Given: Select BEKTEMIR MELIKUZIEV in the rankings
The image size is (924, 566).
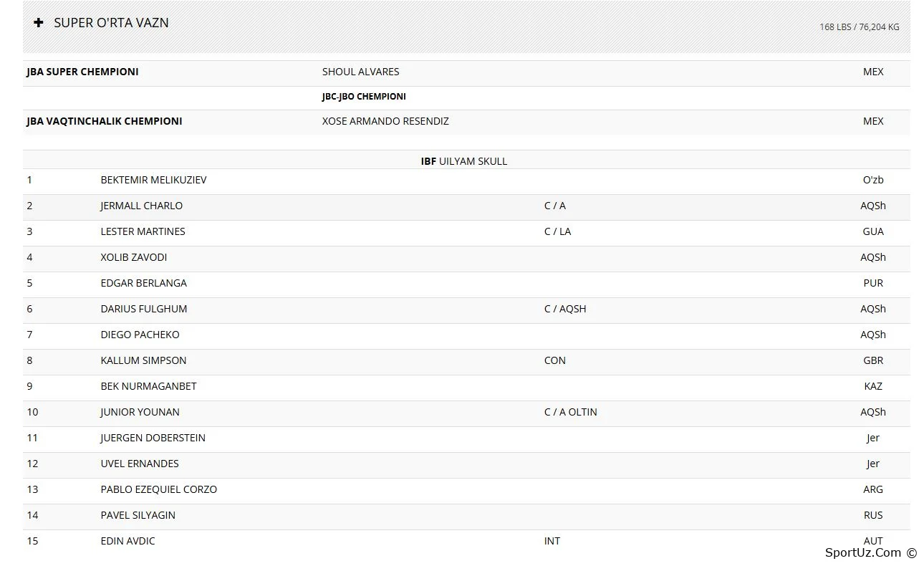Looking at the screenshot, I should (153, 180).
